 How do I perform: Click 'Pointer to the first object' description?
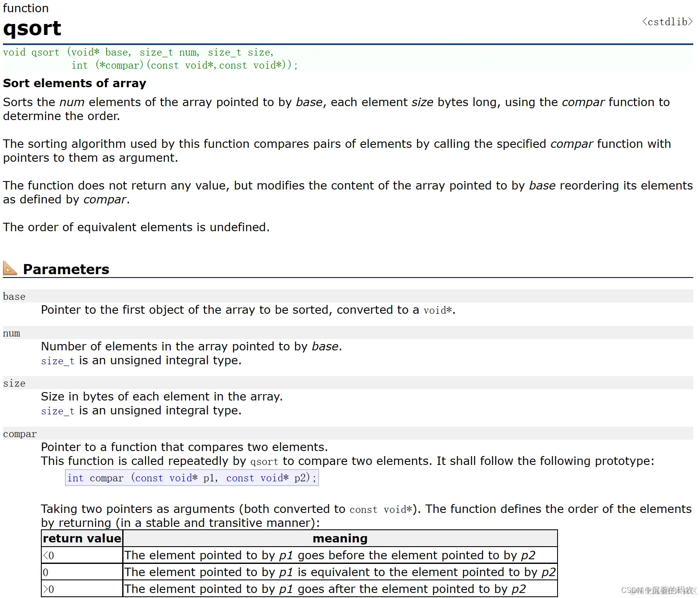point(248,310)
